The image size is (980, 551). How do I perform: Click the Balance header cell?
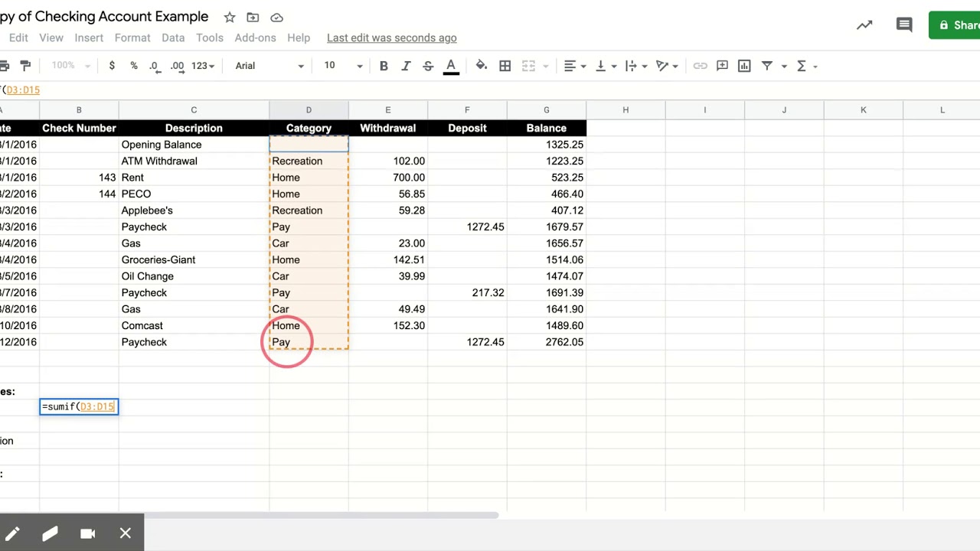coord(547,128)
